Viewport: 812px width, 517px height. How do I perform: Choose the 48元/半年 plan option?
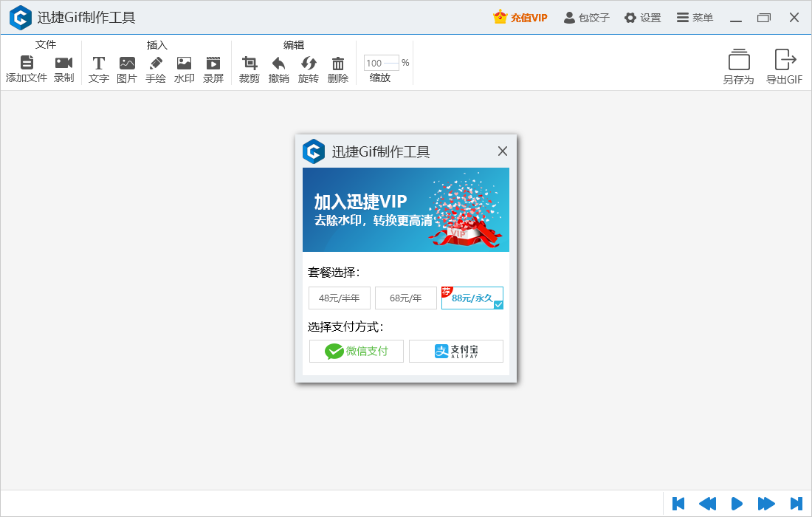pyautogui.click(x=339, y=298)
